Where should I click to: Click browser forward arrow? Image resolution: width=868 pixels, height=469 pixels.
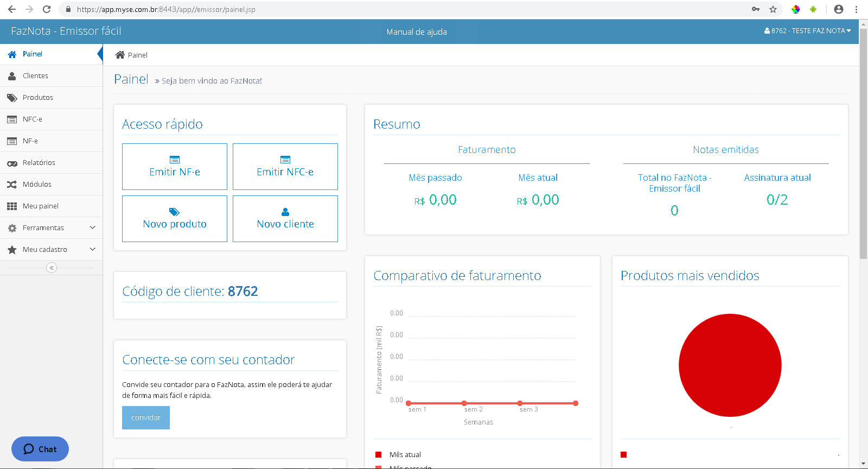click(x=29, y=9)
